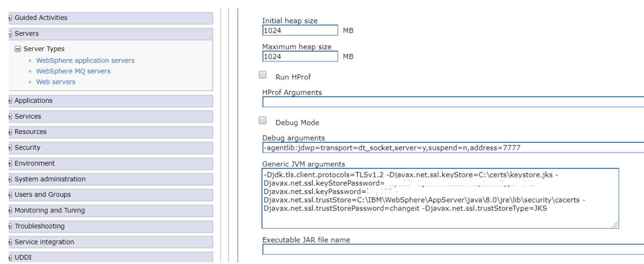Open WebSphere application servers link
The image size is (644, 264).
pyautogui.click(x=85, y=60)
